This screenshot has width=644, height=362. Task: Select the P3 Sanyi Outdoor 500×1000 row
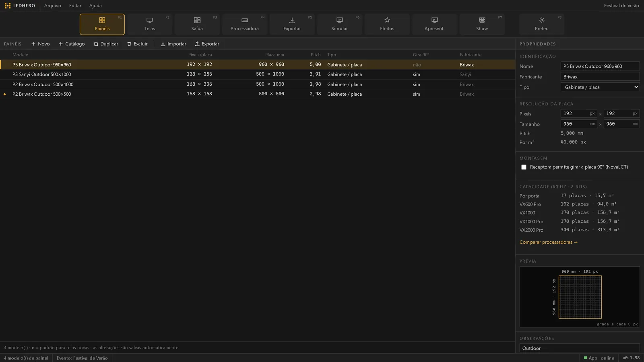[x=258, y=74]
